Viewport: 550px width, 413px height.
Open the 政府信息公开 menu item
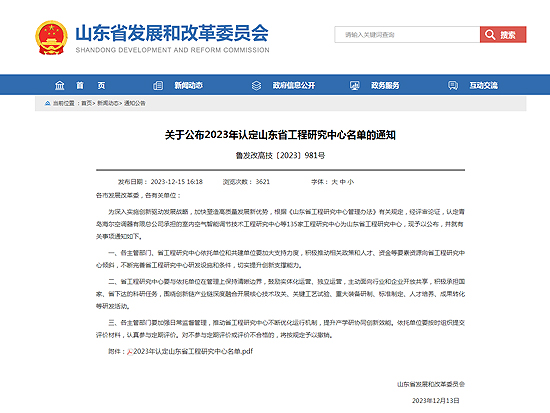(294, 85)
